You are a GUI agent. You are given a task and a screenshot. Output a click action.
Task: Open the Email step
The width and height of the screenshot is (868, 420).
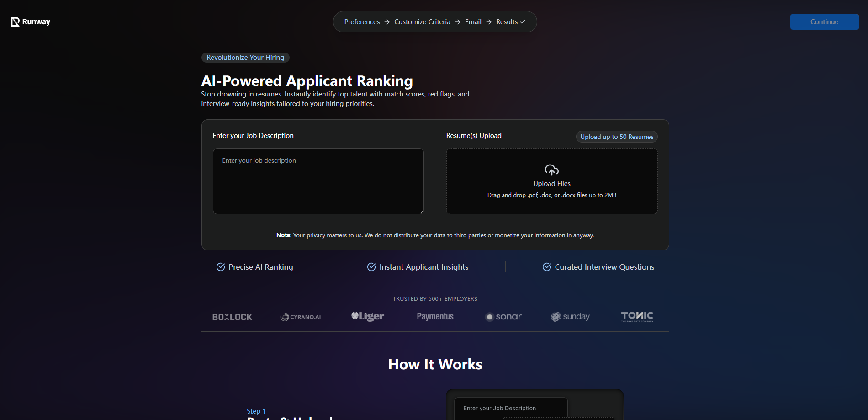pyautogui.click(x=473, y=21)
